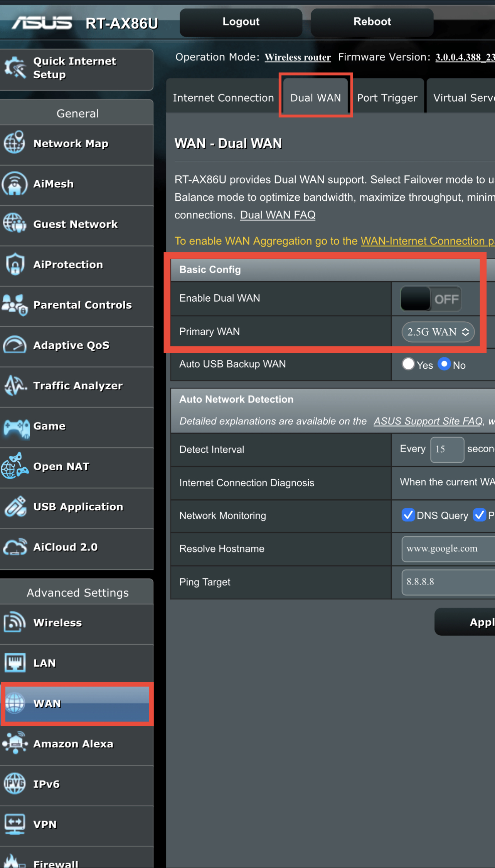Click the Amazon Alexa icon
The image size is (495, 868).
[15, 743]
